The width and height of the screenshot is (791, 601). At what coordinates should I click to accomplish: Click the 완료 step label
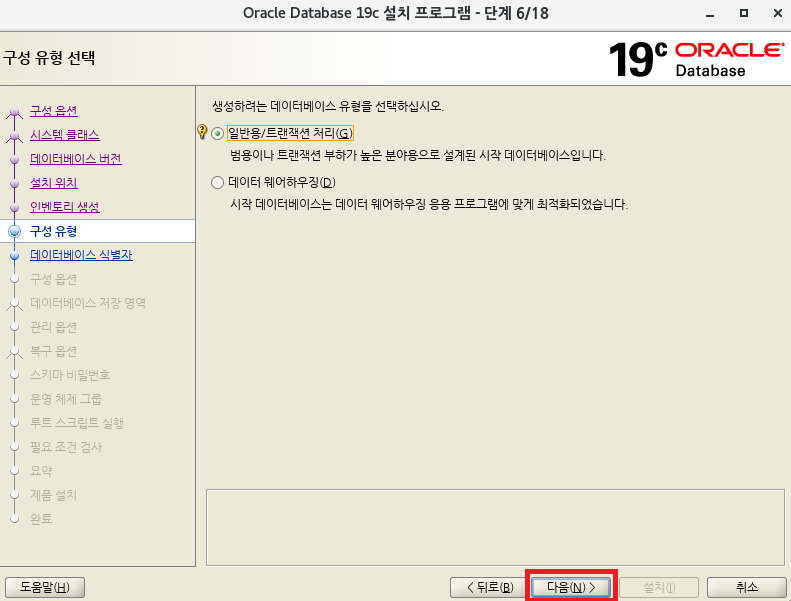pyautogui.click(x=41, y=519)
